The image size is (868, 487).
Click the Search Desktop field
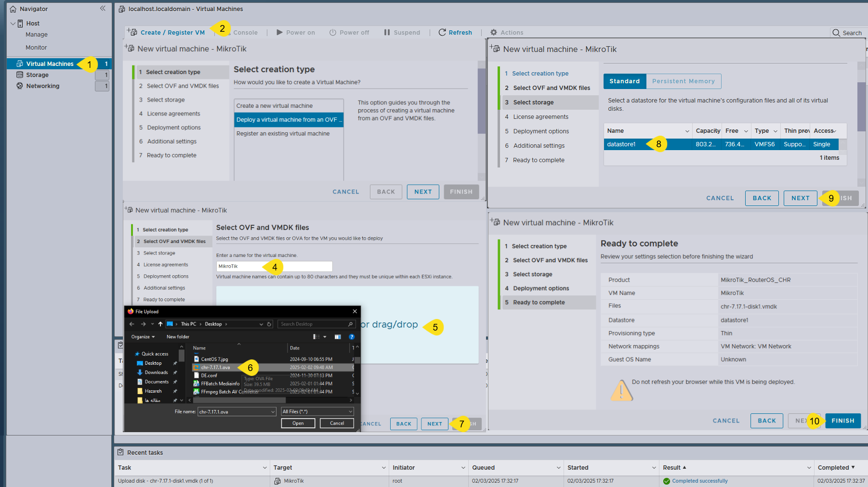coord(316,324)
